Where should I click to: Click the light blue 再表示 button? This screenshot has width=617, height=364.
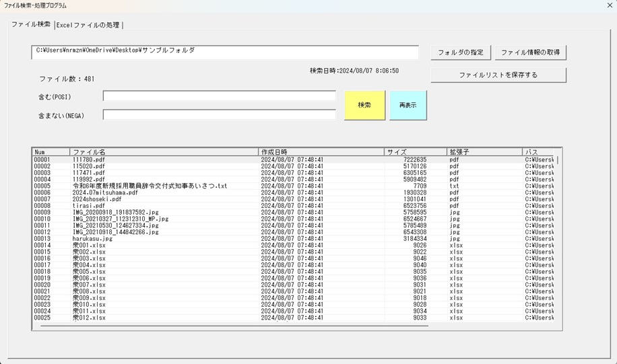(408, 106)
